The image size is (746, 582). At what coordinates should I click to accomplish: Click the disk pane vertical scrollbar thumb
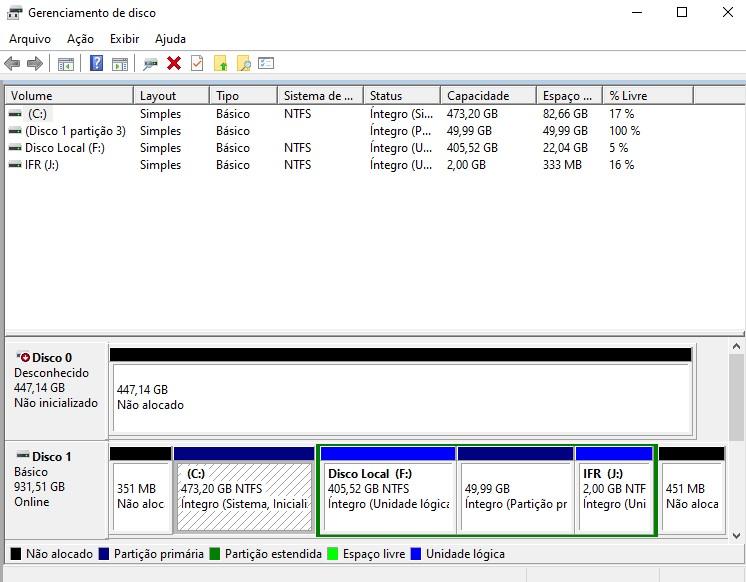tap(736, 397)
